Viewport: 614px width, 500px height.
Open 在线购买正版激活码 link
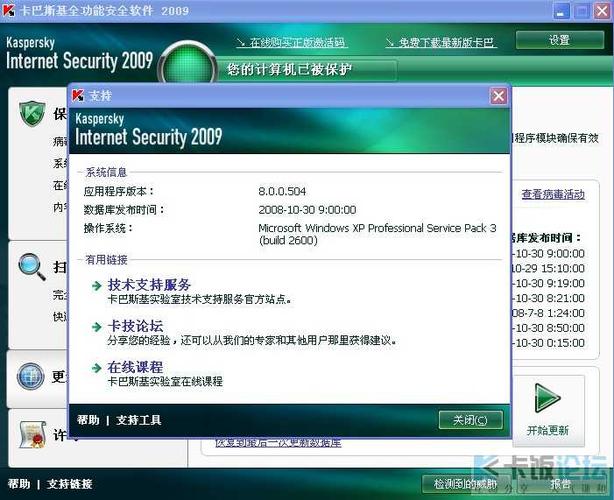click(292, 42)
